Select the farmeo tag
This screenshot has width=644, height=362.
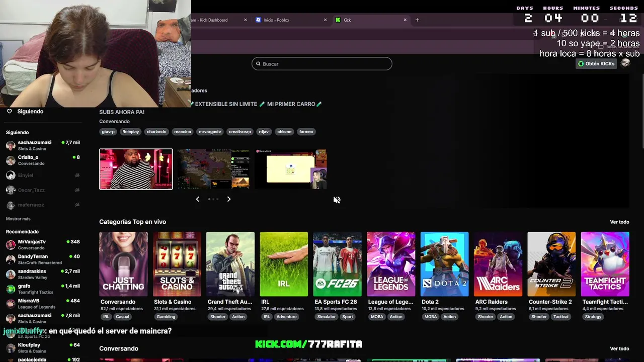(x=306, y=132)
